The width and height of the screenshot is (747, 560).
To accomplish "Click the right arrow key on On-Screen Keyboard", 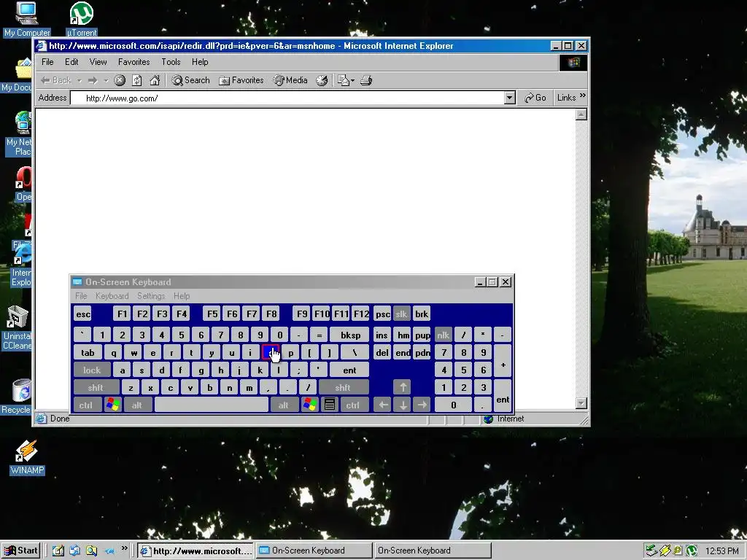I will point(422,405).
